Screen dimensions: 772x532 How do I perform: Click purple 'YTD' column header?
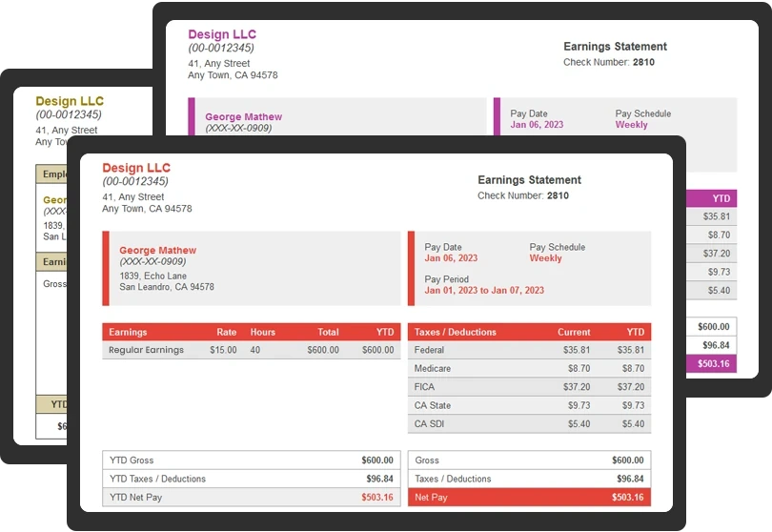click(x=721, y=198)
